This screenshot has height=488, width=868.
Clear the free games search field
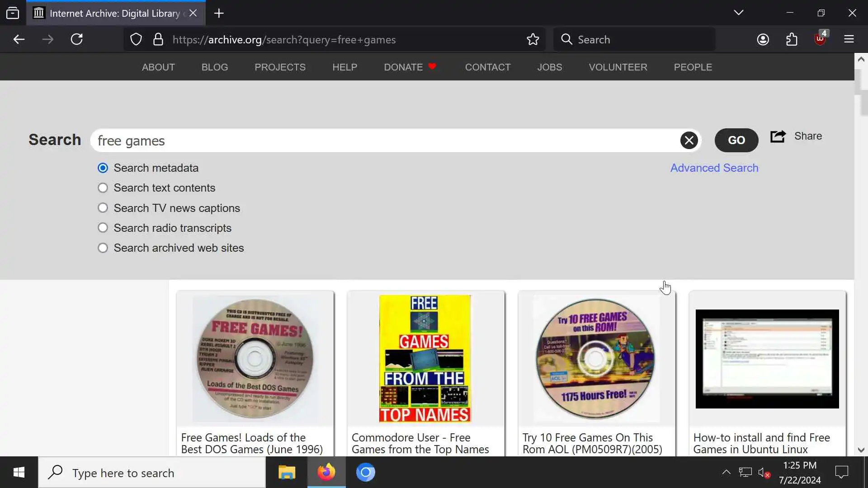tap(689, 141)
